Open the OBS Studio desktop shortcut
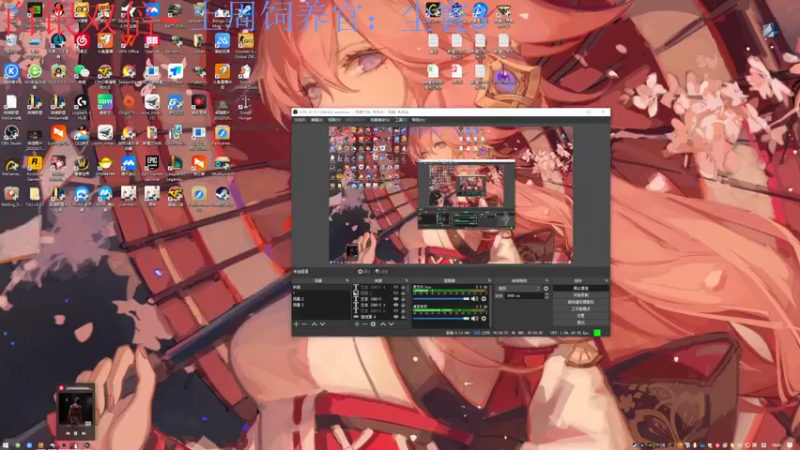Viewport: 800px width, 450px height. (11, 134)
